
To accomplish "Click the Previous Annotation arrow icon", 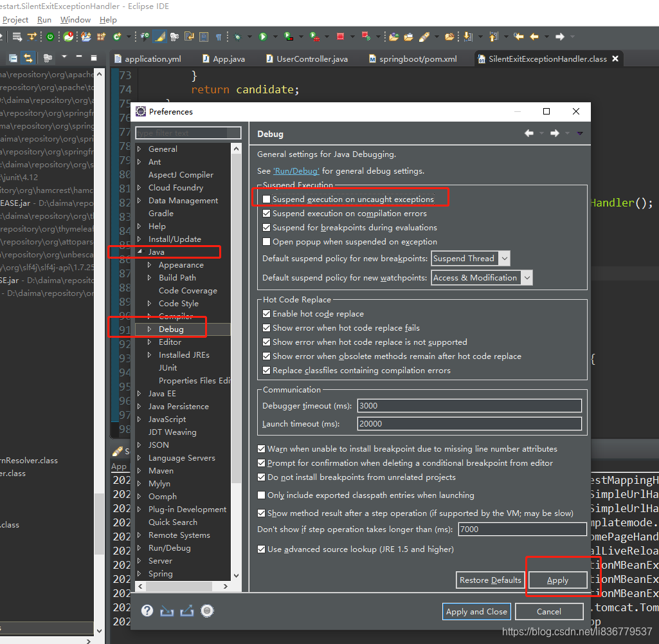I will (494, 37).
